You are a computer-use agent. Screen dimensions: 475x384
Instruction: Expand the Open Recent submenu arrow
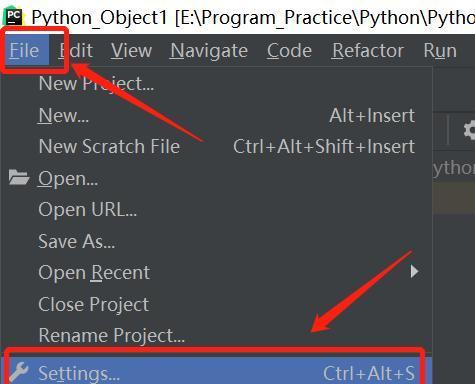pos(414,272)
